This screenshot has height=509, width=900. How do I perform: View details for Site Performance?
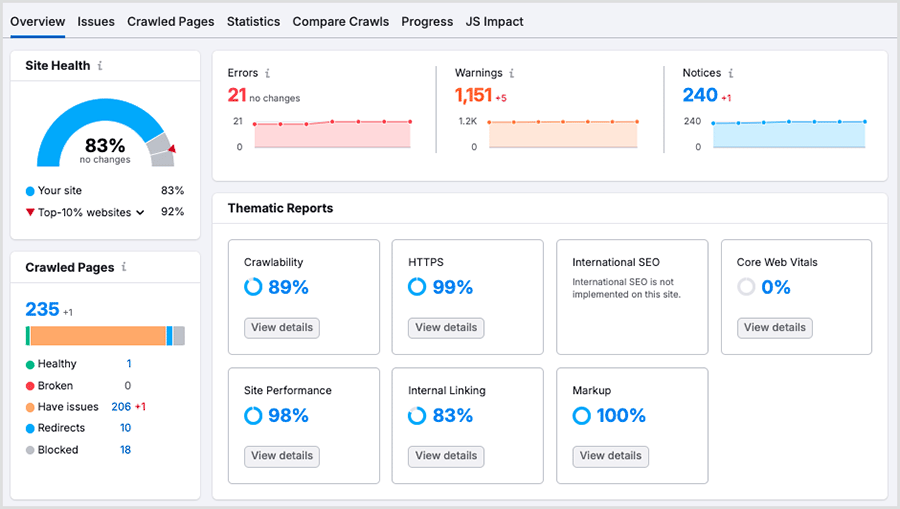(x=282, y=456)
